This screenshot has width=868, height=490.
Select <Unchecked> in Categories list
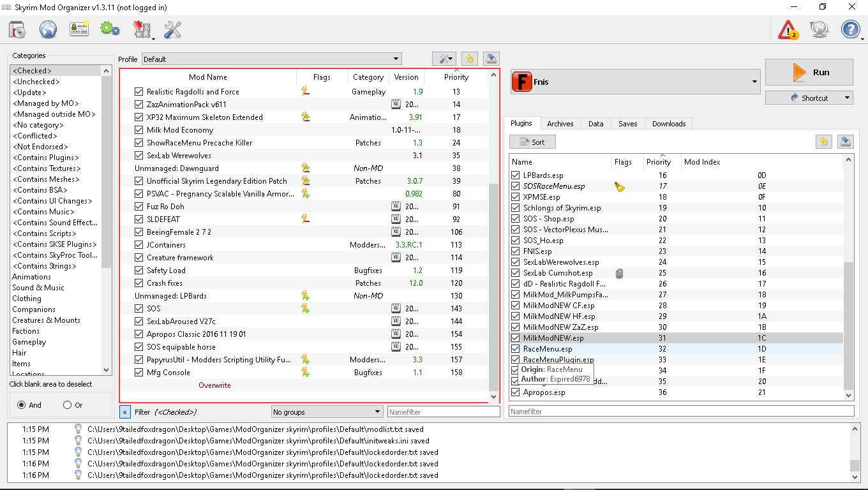[x=36, y=82]
